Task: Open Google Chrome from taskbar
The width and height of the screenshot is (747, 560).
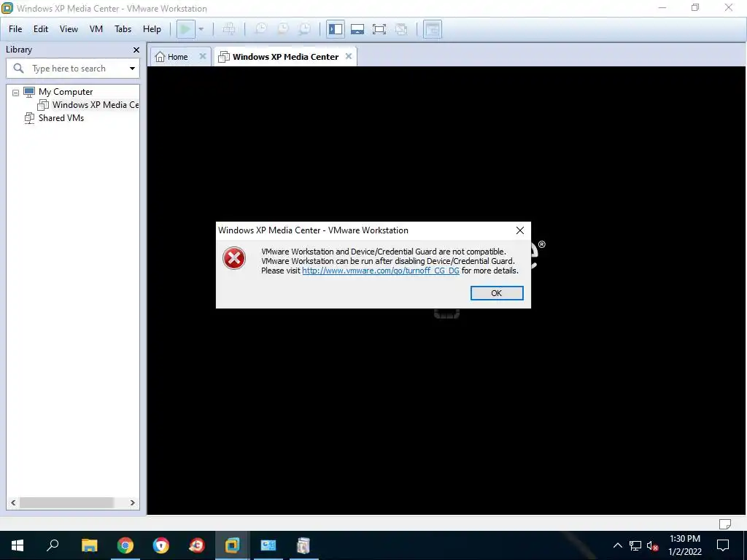Action: click(125, 545)
